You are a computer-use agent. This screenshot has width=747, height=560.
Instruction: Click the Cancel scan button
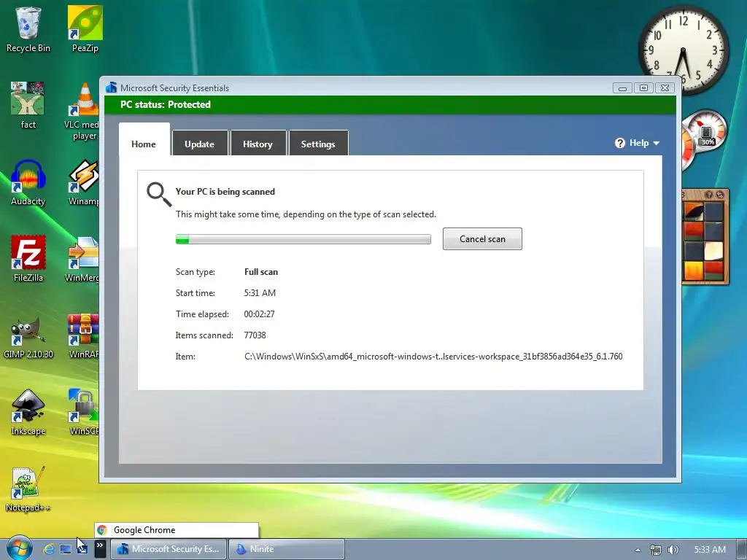pos(482,238)
